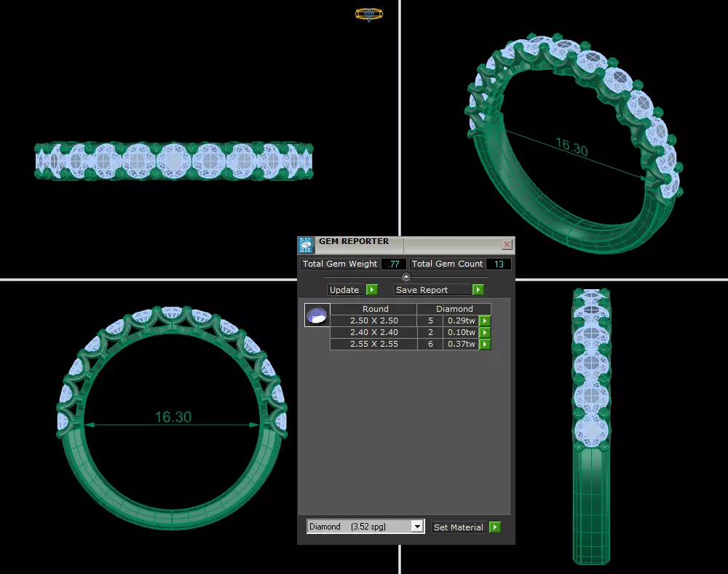Click the Round column header
728x574 pixels.
tap(373, 309)
